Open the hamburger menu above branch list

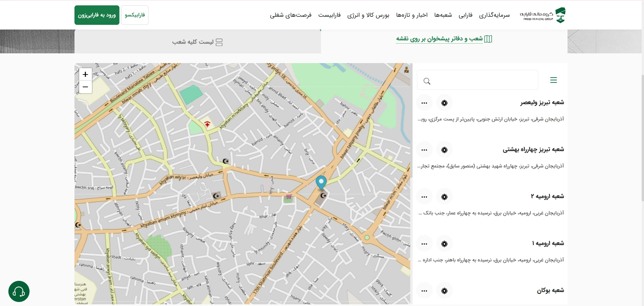[553, 80]
